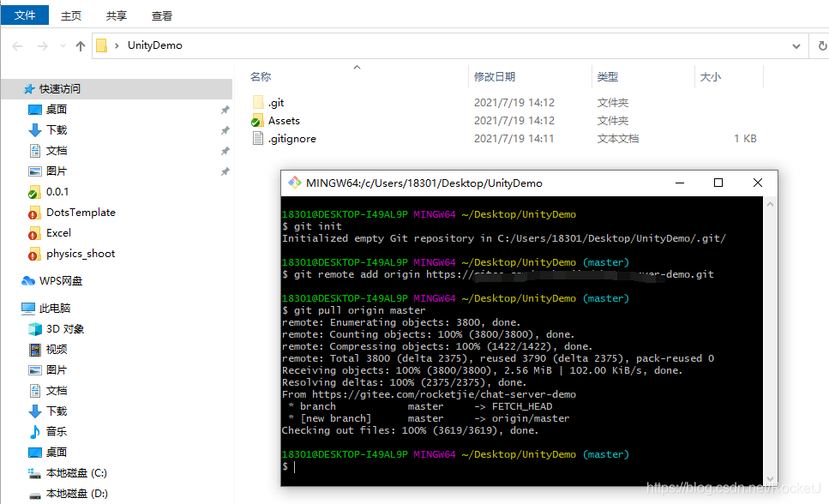Viewport: 829px width, 504px height.
Task: Click the Back navigation arrow
Action: coord(17,46)
